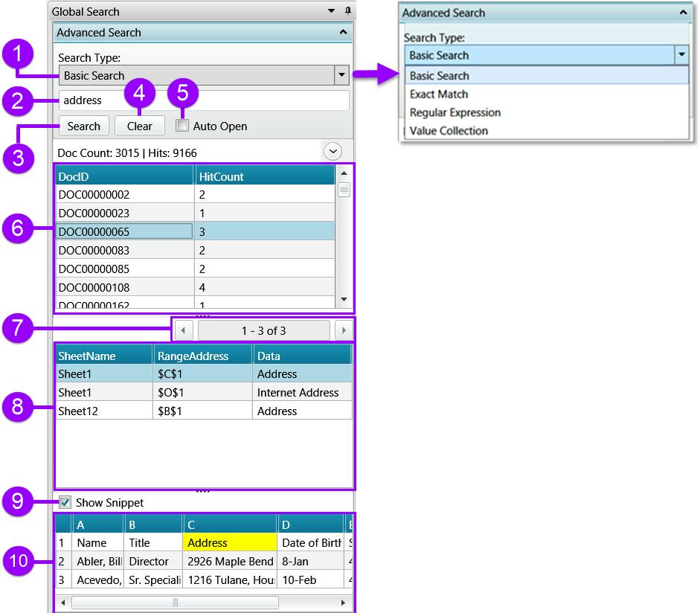Go to the next page of hits
This screenshot has width=700, height=613.
point(344,330)
